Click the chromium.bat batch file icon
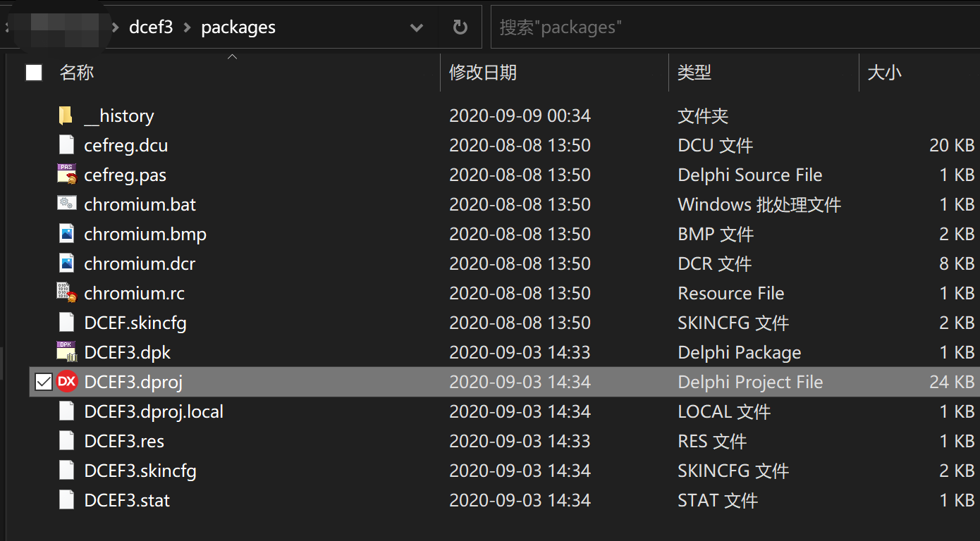This screenshot has height=541, width=980. (x=66, y=204)
